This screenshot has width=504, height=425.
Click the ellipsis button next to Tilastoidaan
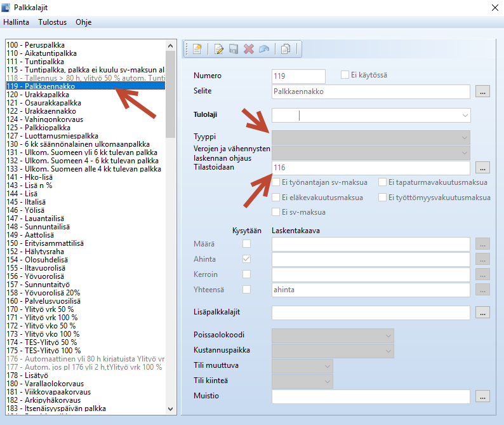point(482,168)
